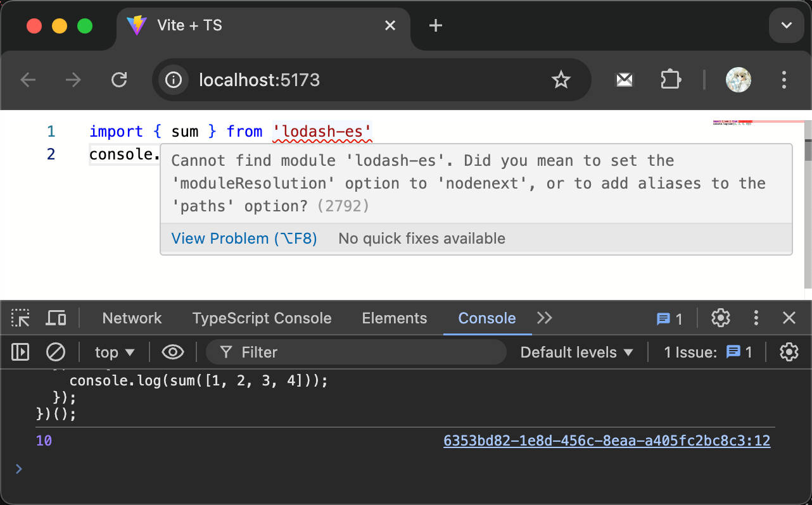Reload the localhost page
The width and height of the screenshot is (812, 505).
point(119,80)
